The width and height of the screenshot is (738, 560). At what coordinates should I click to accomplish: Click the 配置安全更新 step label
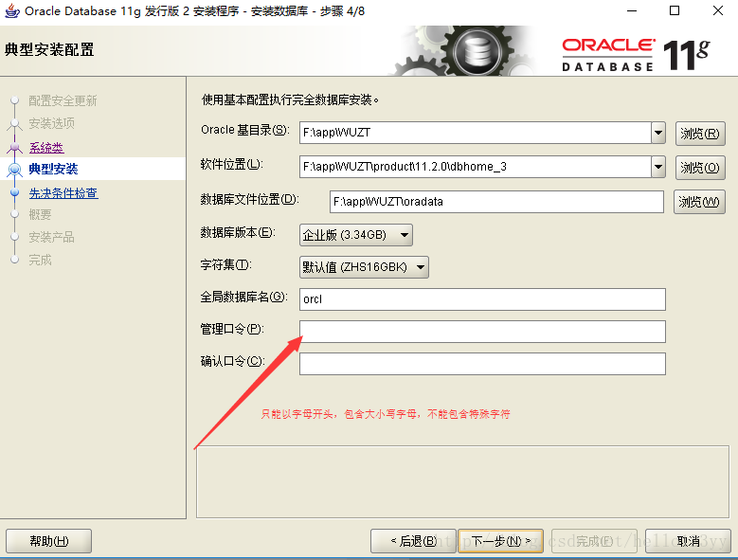tap(63, 100)
